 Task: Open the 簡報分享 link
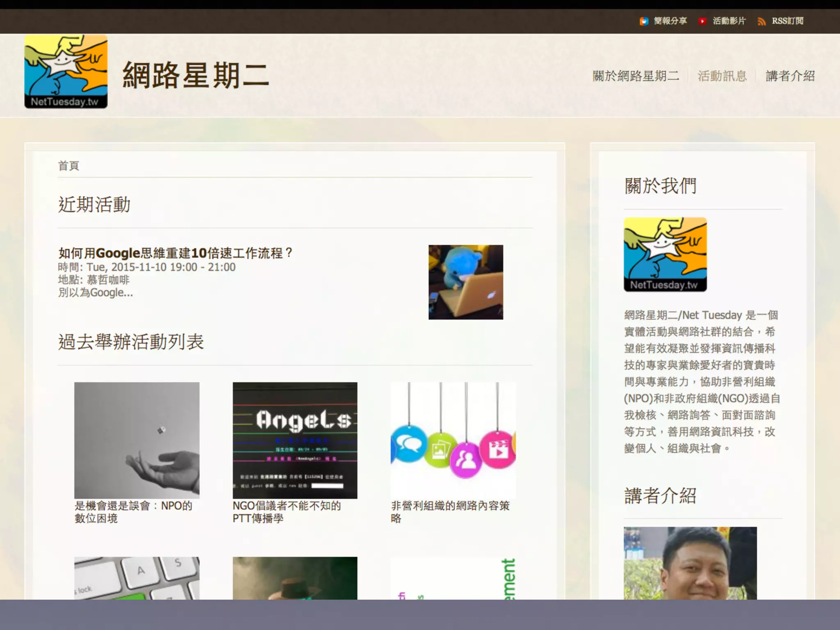[x=670, y=21]
